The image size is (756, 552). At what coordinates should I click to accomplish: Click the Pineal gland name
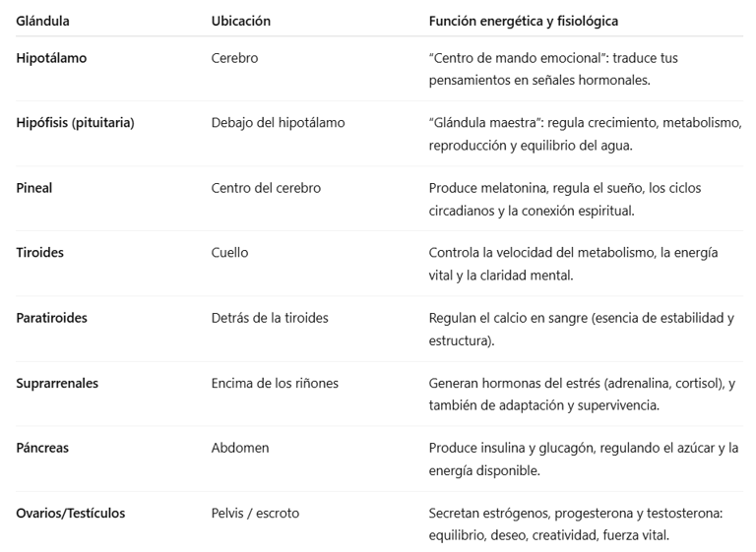tap(33, 188)
